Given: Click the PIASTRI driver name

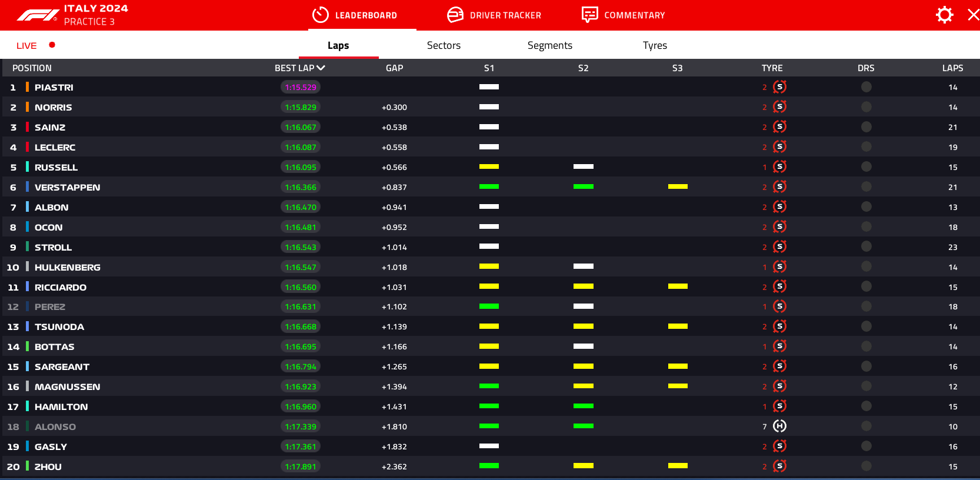Looking at the screenshot, I should tap(54, 88).
